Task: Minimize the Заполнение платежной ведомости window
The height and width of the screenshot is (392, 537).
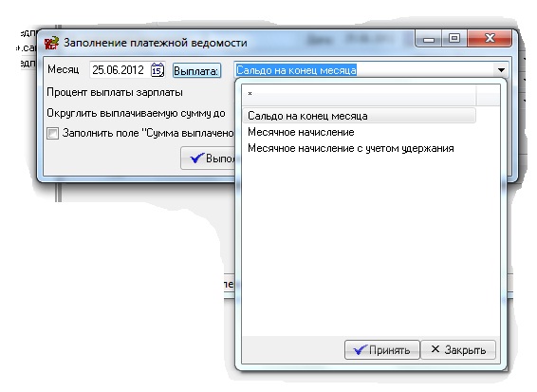Action: [429, 38]
